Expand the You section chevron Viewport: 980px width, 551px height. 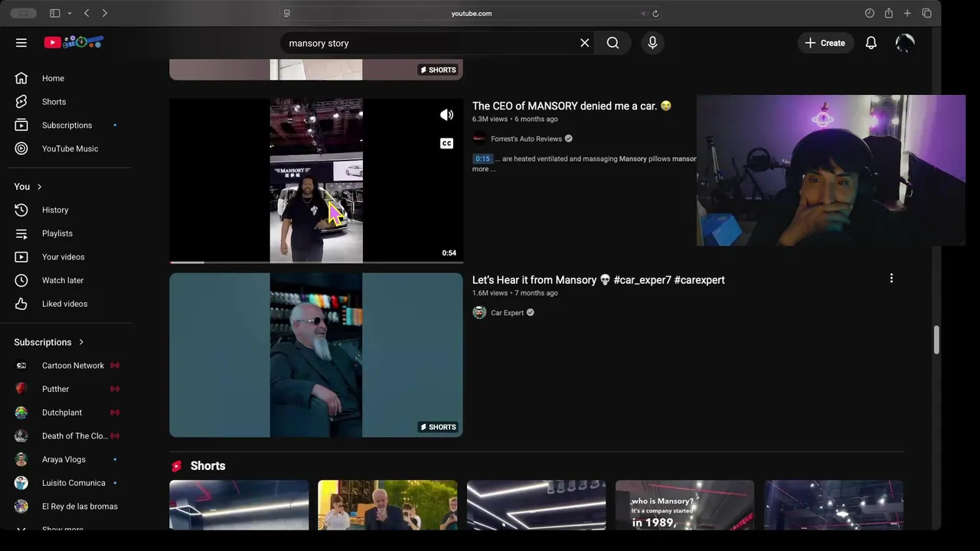39,187
